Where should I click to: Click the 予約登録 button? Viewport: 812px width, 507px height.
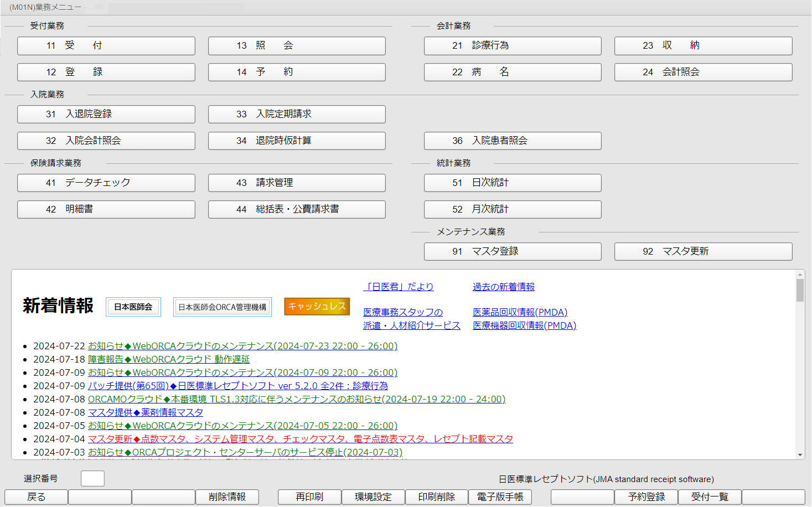click(646, 497)
